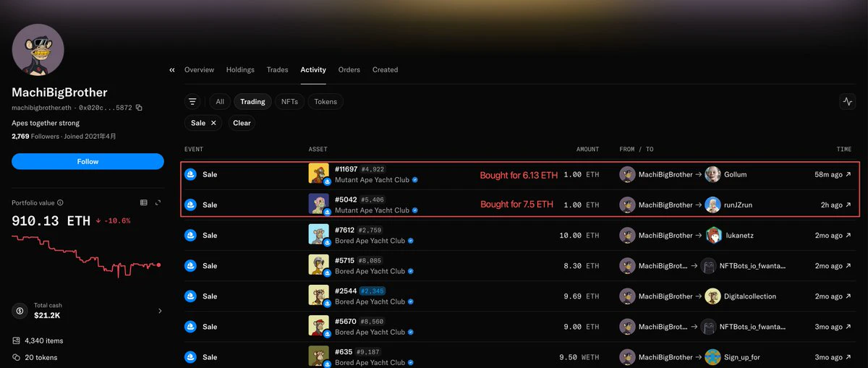Open external link for Digitalcollection sale
868x368 pixels.
(848, 296)
